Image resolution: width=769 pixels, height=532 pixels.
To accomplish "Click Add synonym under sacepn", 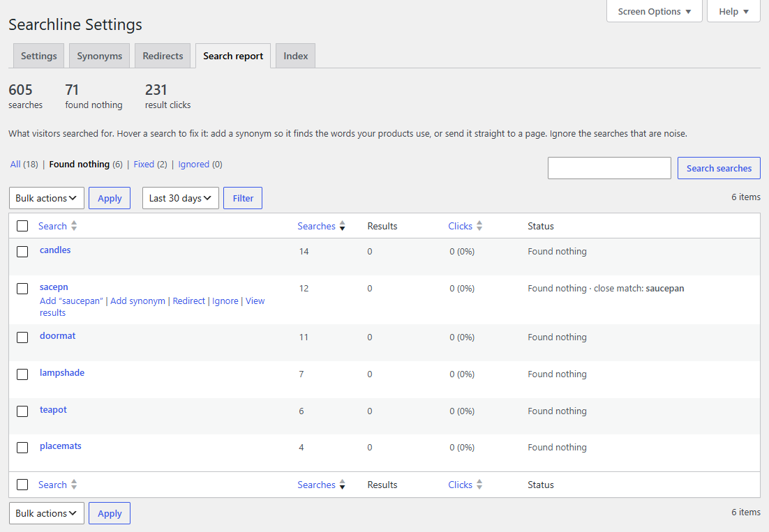I will (137, 301).
